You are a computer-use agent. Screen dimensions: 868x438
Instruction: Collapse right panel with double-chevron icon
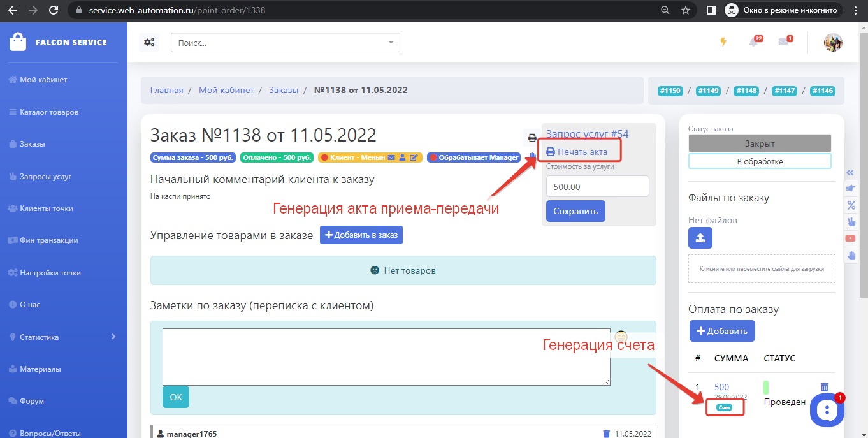850,173
